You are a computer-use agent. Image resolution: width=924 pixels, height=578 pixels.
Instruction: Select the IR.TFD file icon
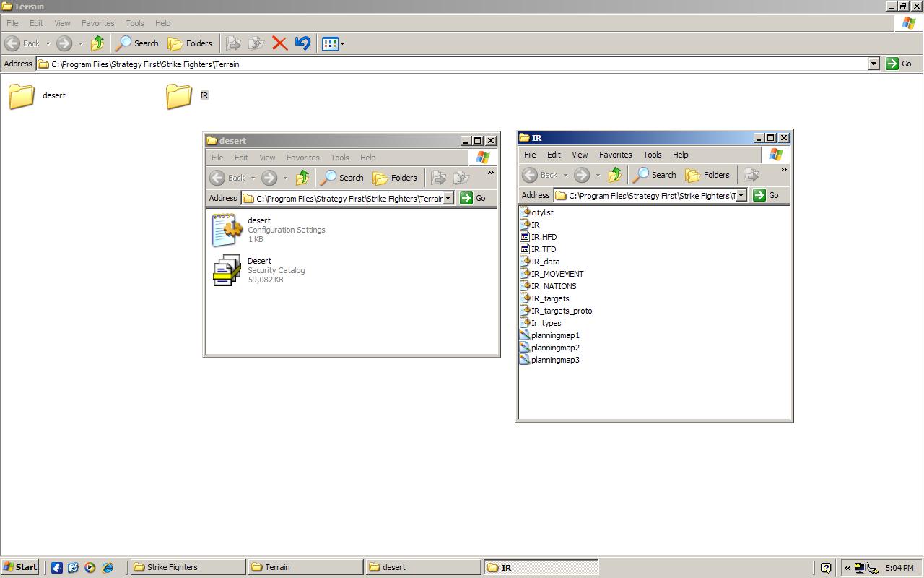click(525, 249)
